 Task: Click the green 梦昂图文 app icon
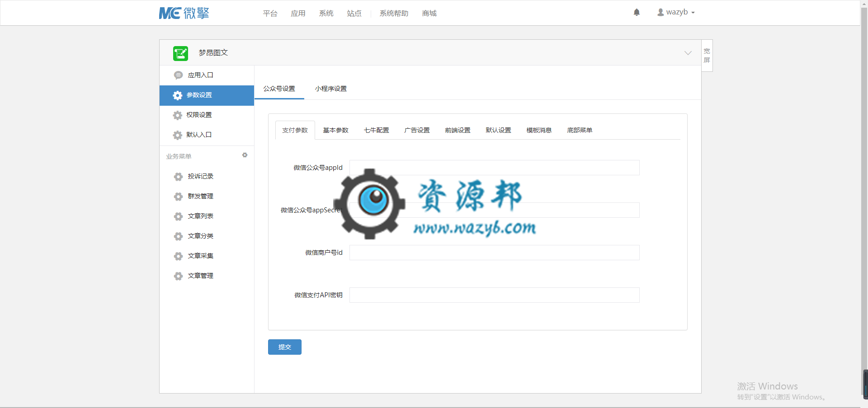coord(180,53)
